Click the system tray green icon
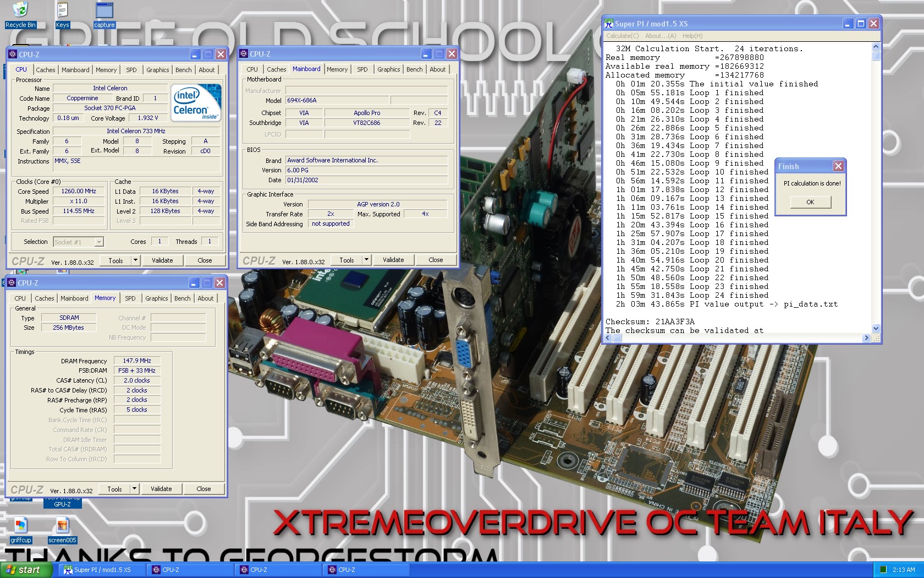Image resolution: width=924 pixels, height=578 pixels. click(x=883, y=570)
